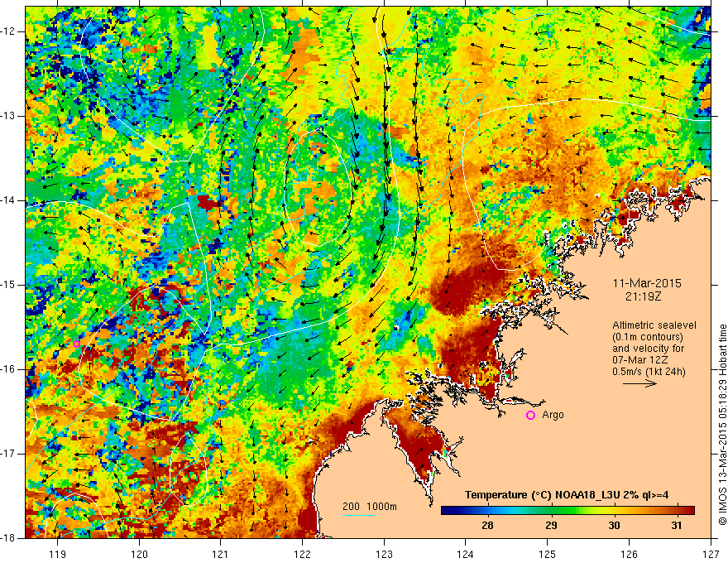
Task: Click the "and velocity for" text line
Action: point(648,349)
